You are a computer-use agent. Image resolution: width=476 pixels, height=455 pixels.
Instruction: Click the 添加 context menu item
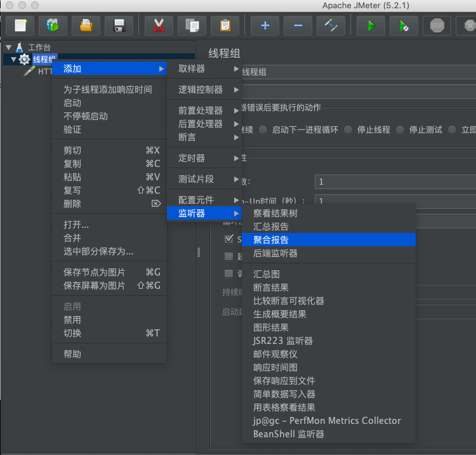click(x=109, y=69)
